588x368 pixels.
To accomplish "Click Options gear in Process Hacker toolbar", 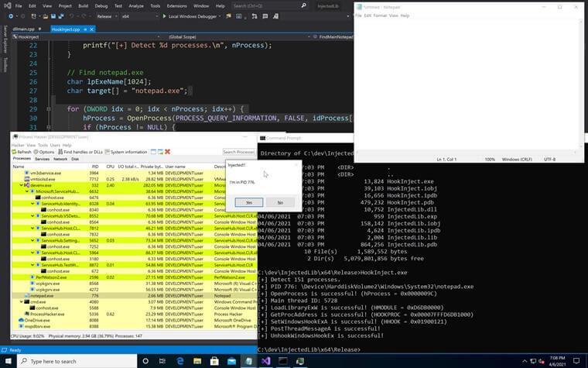I will (x=44, y=152).
